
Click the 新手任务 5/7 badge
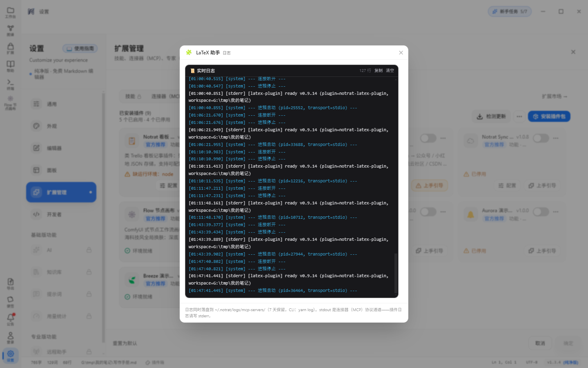point(510,11)
